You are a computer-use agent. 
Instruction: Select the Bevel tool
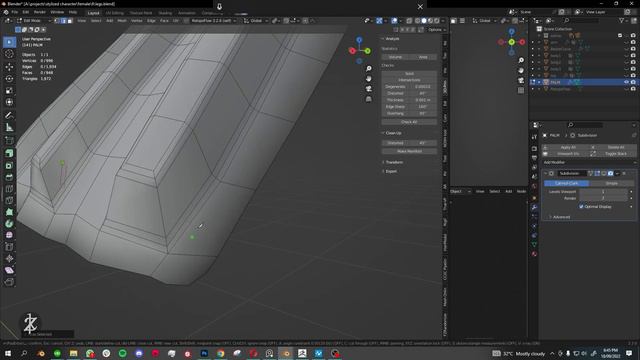(9, 177)
